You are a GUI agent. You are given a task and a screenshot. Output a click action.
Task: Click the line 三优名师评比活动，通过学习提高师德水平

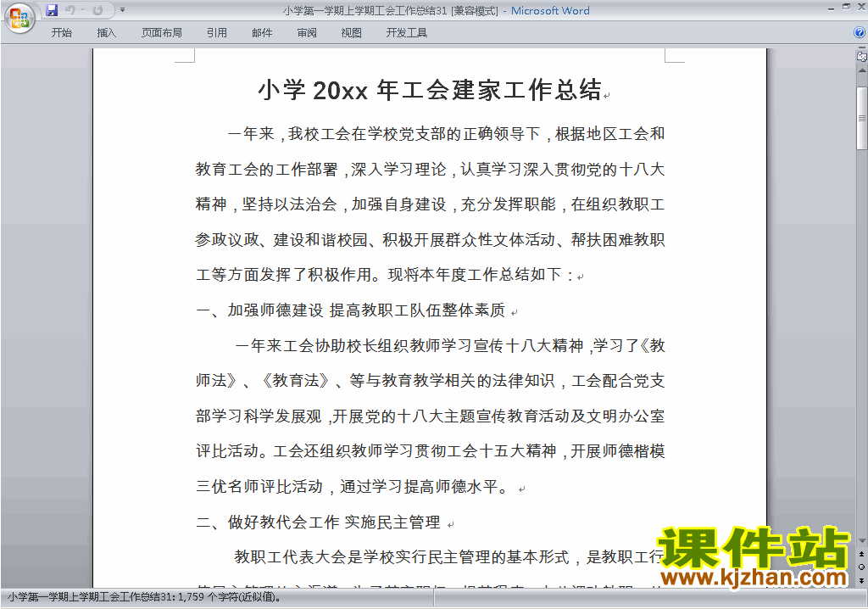click(x=352, y=487)
